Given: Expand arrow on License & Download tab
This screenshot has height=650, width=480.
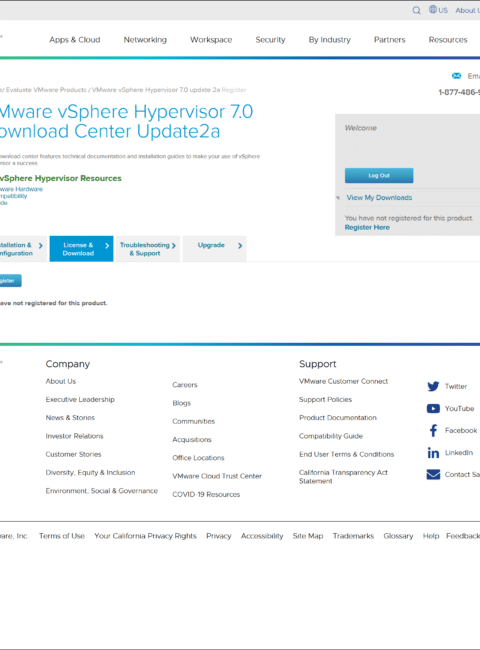Looking at the screenshot, I should (107, 246).
